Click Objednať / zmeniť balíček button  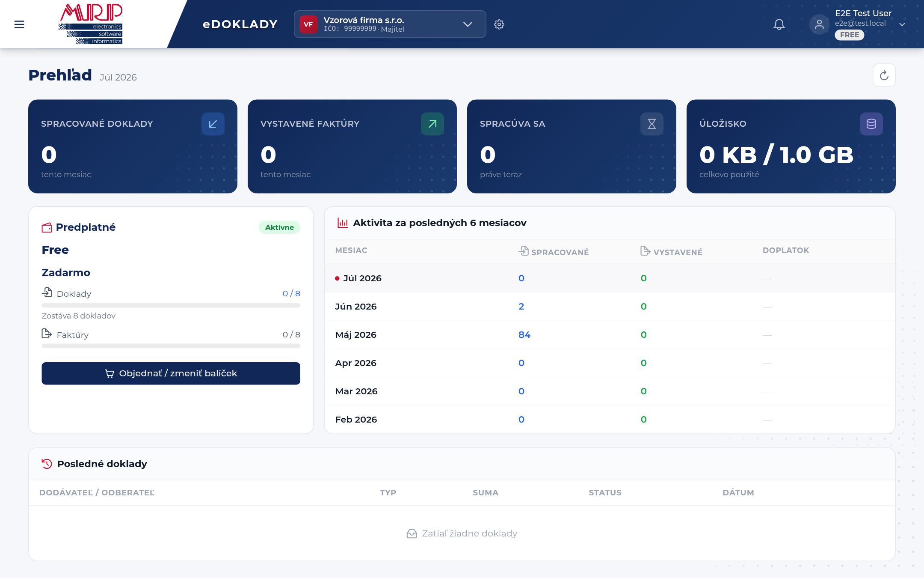171,373
